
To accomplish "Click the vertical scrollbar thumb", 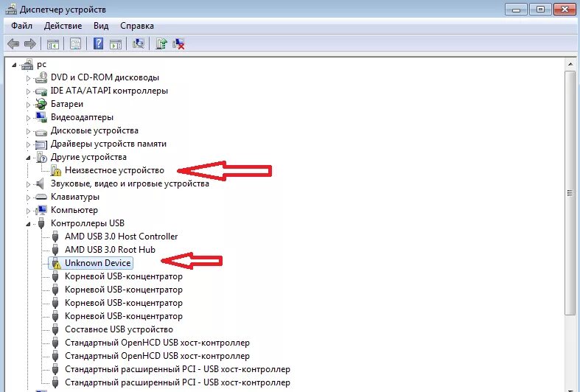I will [570, 192].
